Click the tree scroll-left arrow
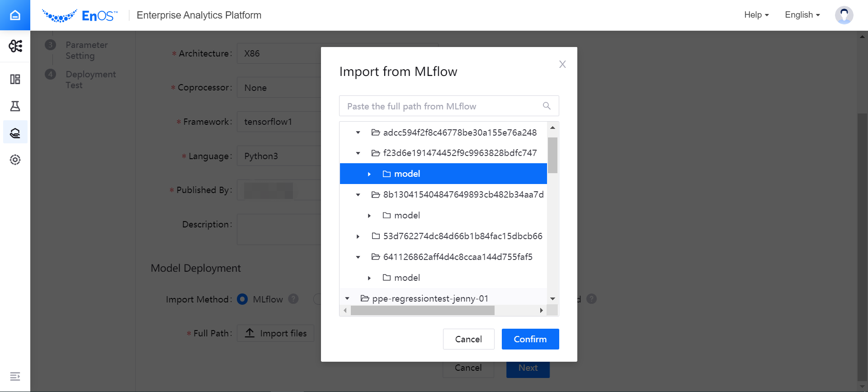 coord(345,310)
